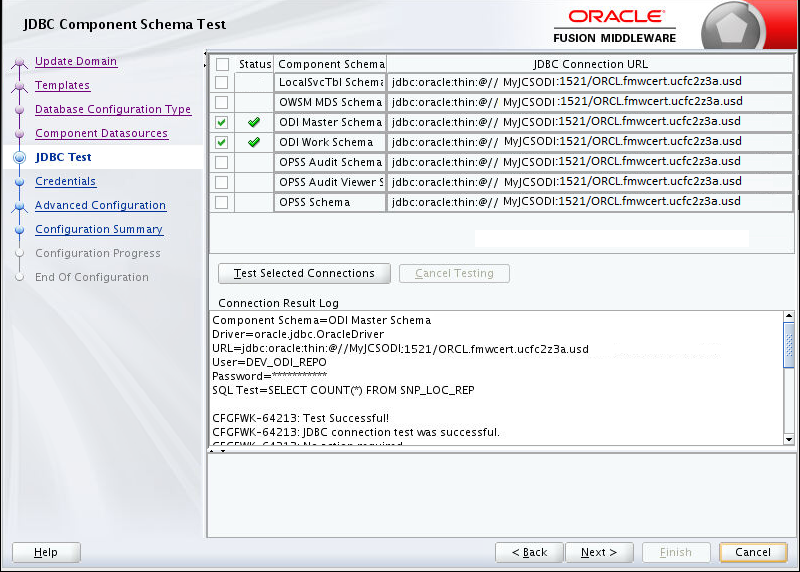Click JDBC URL cell for OPSS Schema

tap(590, 202)
